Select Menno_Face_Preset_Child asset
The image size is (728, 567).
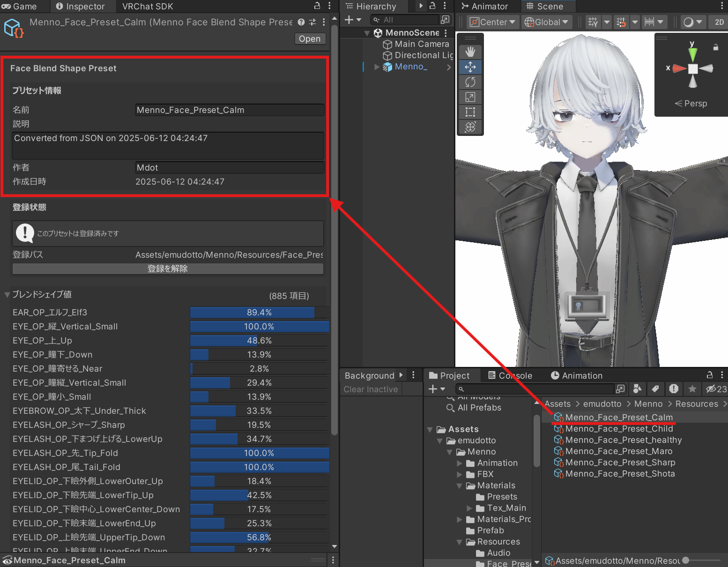(618, 429)
